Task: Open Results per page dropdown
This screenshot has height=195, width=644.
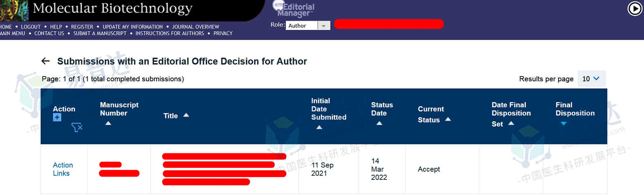Action: (x=591, y=78)
